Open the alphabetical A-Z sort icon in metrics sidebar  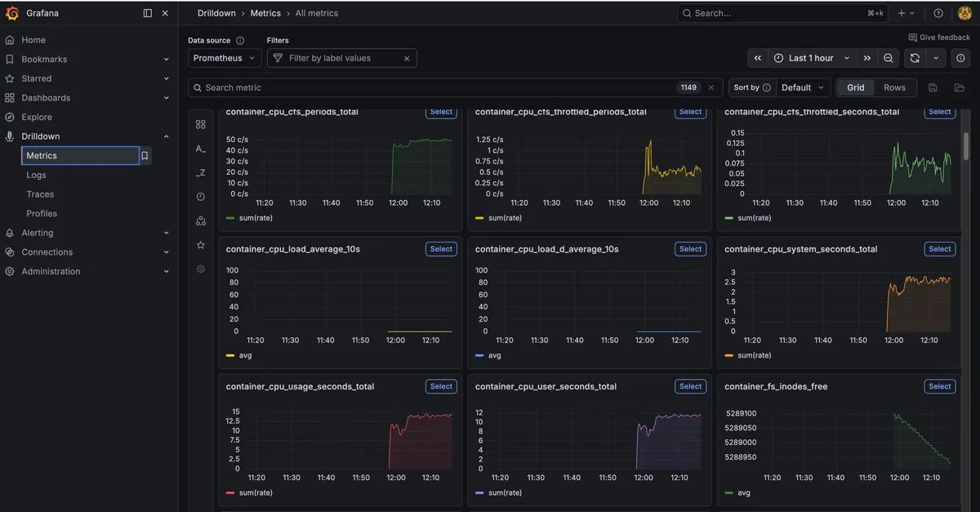(x=200, y=149)
